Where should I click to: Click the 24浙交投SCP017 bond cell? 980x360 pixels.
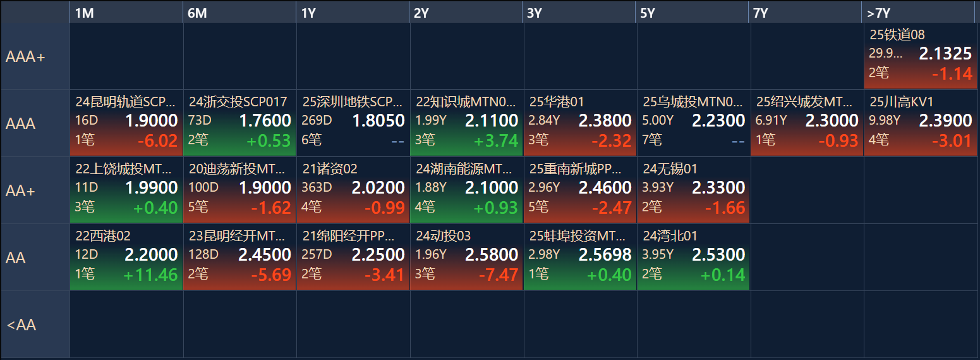click(239, 123)
